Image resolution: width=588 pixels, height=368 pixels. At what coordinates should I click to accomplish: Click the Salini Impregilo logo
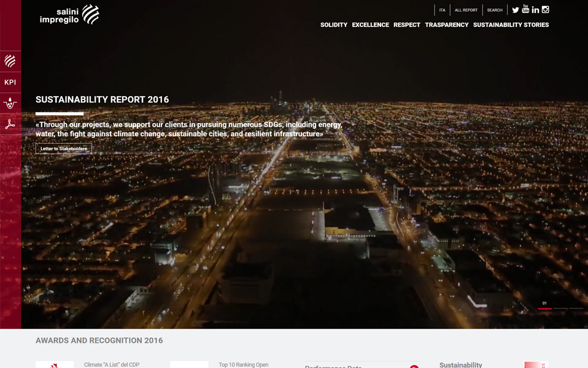(x=69, y=15)
